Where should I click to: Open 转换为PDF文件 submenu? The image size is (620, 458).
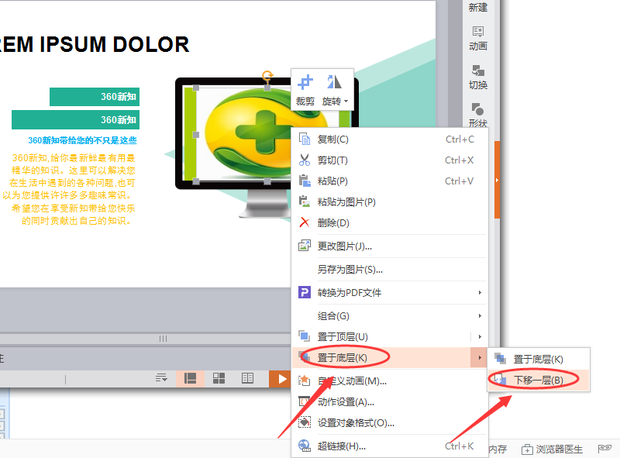click(x=389, y=293)
